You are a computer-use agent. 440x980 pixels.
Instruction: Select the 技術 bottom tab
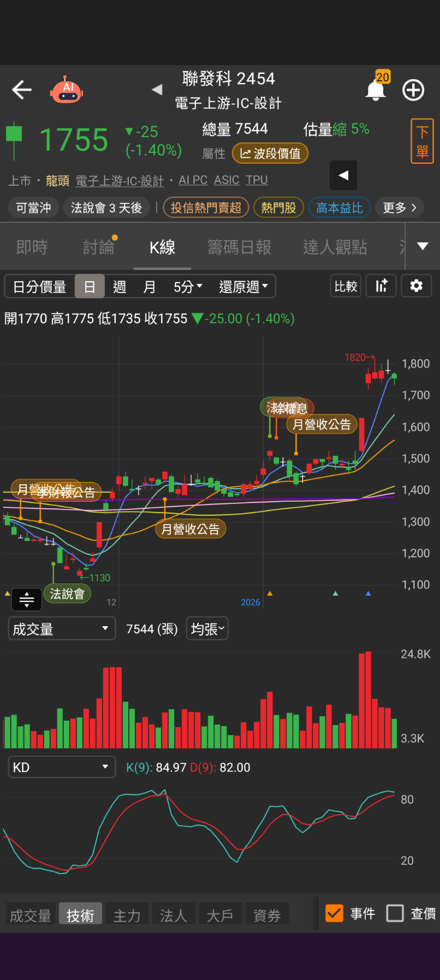80,915
